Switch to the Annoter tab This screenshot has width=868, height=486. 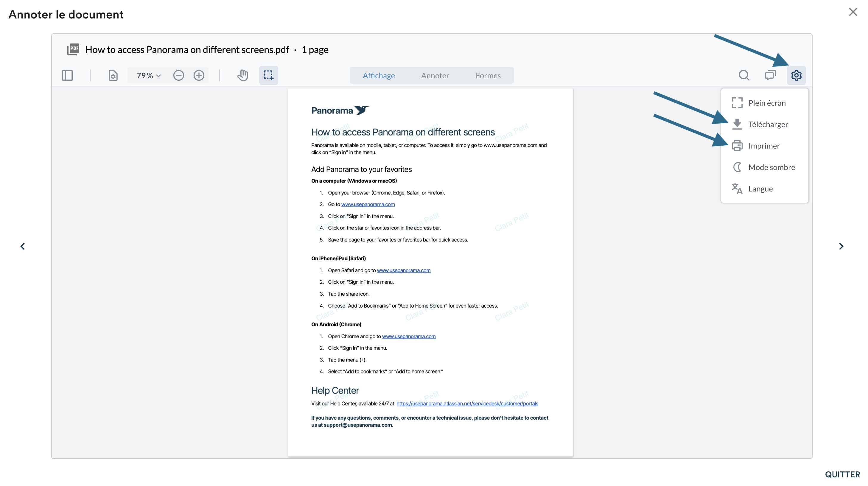(x=435, y=75)
